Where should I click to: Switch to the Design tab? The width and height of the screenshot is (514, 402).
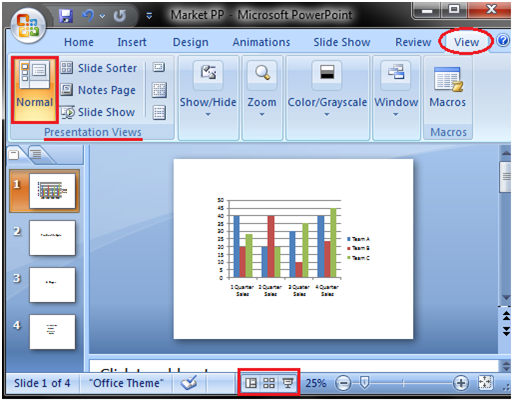(191, 42)
